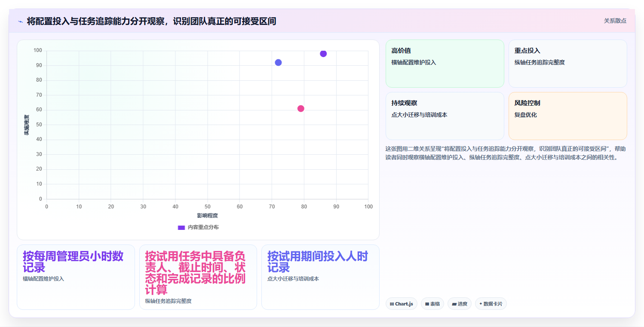Image resolution: width=644 pixels, height=327 pixels.
Task: Click the 复盘优化 text in 风险控制 card
Action: [525, 115]
